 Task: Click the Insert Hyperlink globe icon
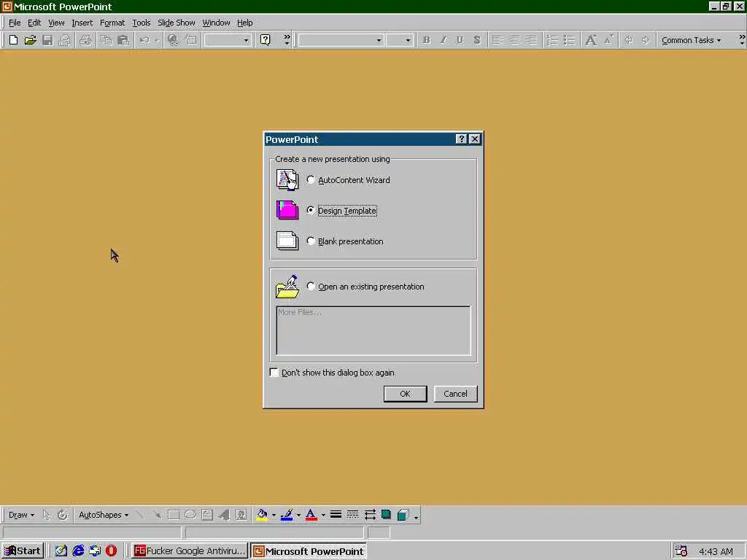174,40
